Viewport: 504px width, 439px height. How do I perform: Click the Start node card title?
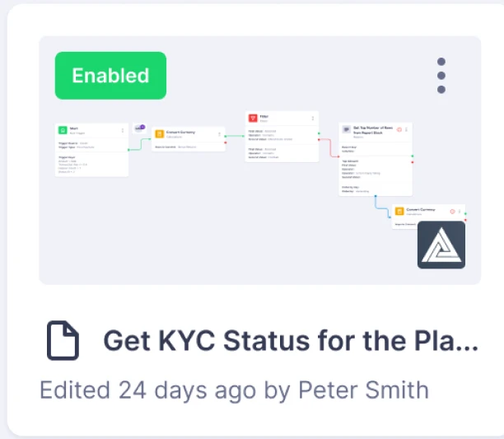[75, 128]
